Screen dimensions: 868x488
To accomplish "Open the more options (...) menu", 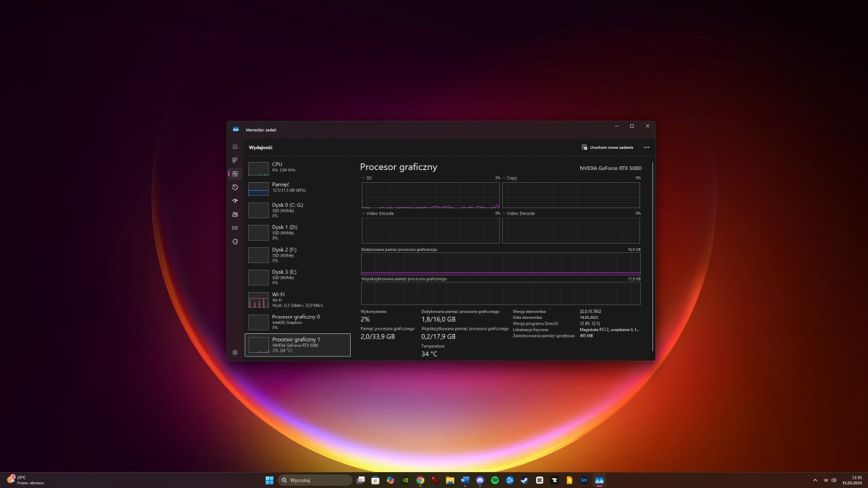I will tap(646, 147).
